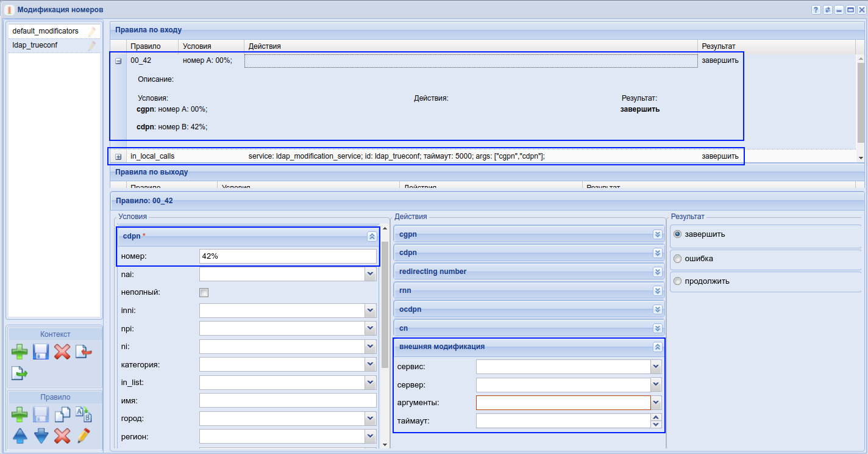The image size is (868, 454).
Task: Expand the in_local_calls rule row
Action: point(118,157)
